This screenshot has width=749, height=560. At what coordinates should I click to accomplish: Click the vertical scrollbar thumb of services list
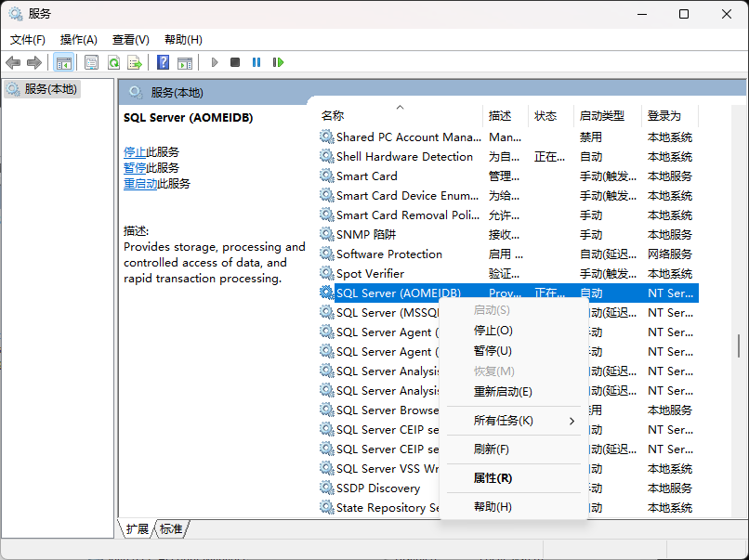tap(740, 345)
